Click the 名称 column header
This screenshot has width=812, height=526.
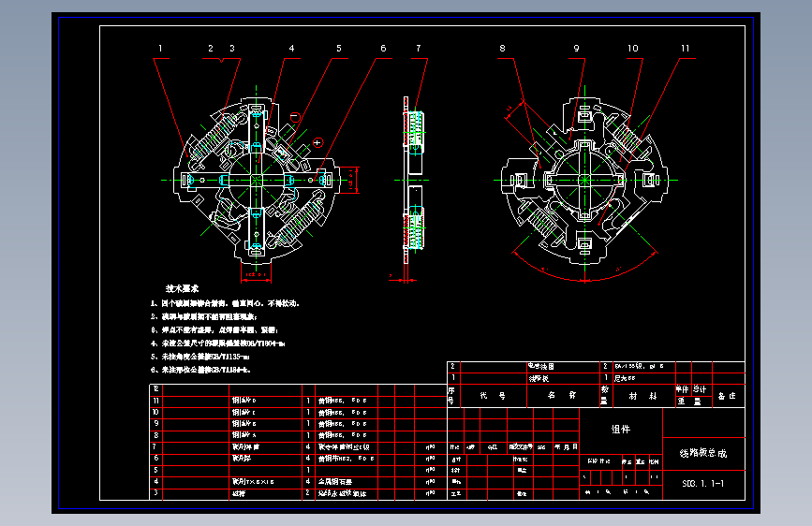point(562,395)
